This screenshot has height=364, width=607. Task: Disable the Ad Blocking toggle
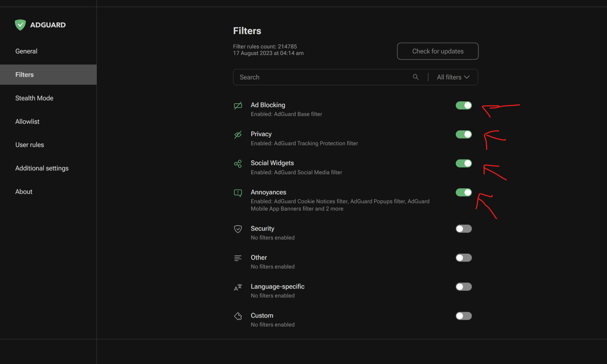463,106
